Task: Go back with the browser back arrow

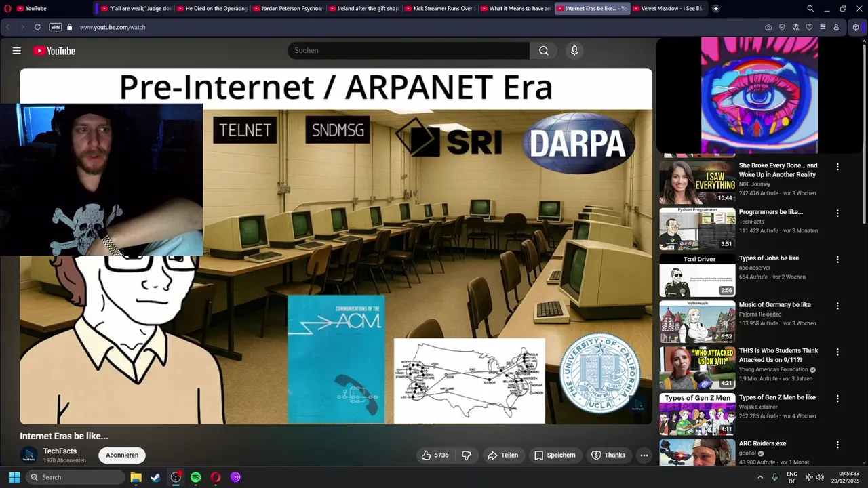Action: (x=8, y=27)
